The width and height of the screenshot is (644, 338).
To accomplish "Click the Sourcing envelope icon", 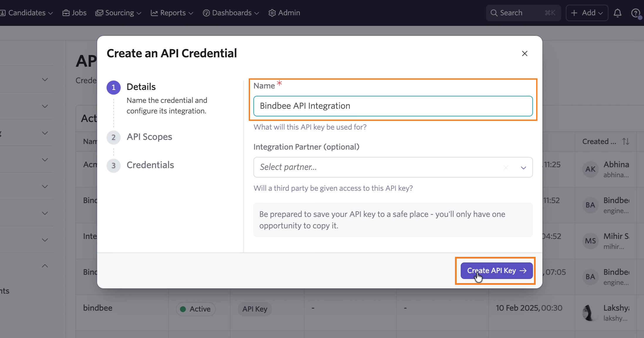I will tap(99, 13).
